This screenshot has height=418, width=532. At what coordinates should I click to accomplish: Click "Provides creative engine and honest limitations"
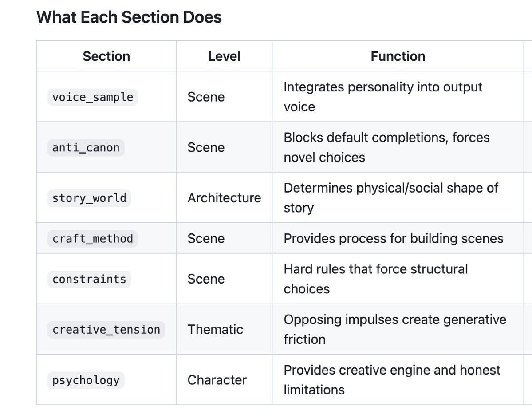(x=392, y=380)
